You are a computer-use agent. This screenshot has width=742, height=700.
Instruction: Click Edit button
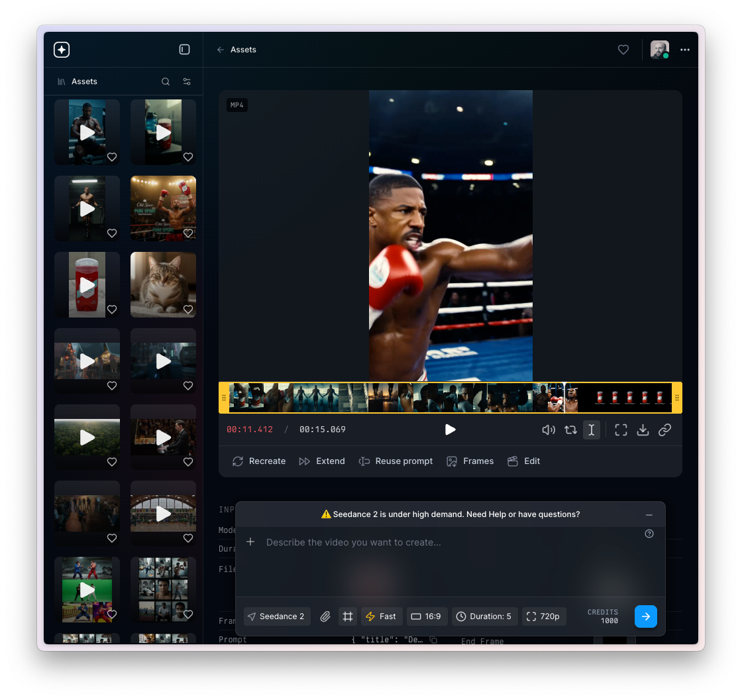pyautogui.click(x=523, y=461)
